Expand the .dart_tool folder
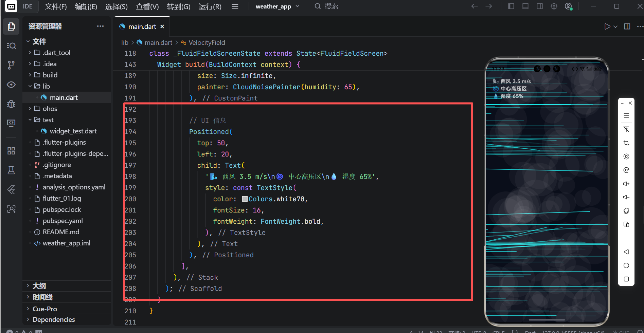 tap(67, 53)
